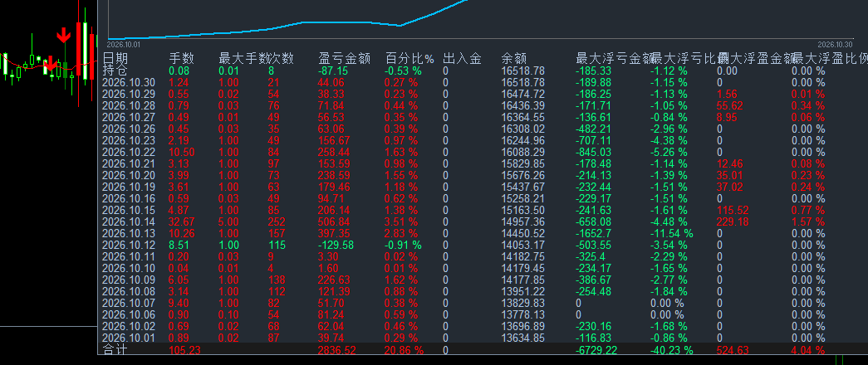The width and height of the screenshot is (868, 365).
Task: Select the 2026.10.28 date row
Action: pos(129,105)
